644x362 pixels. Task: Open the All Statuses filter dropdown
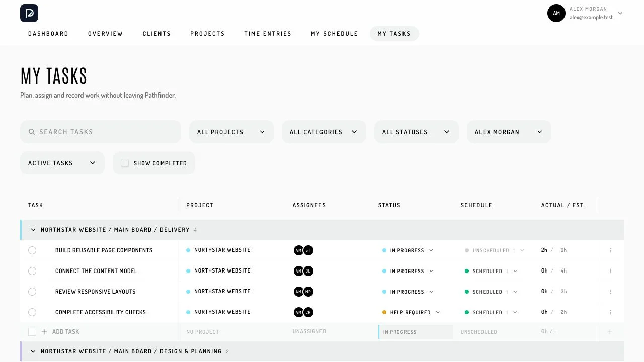coord(417,132)
